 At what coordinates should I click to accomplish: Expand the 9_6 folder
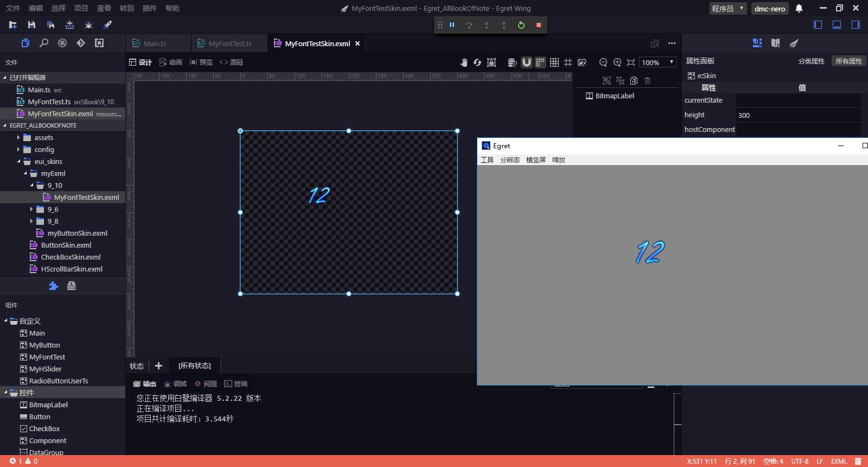point(31,209)
